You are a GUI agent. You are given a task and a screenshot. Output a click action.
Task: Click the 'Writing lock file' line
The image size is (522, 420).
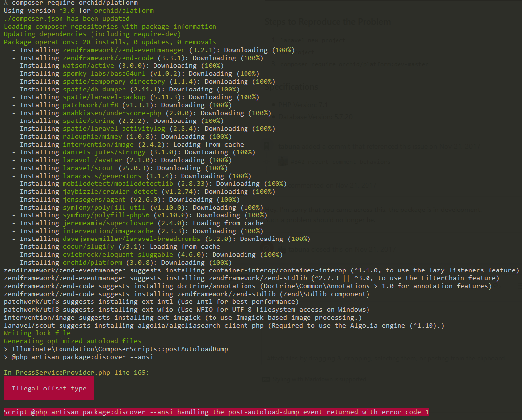tap(37, 333)
